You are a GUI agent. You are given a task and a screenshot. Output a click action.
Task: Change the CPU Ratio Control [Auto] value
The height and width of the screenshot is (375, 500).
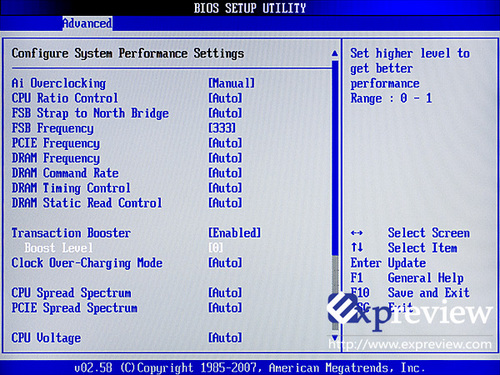point(225,98)
